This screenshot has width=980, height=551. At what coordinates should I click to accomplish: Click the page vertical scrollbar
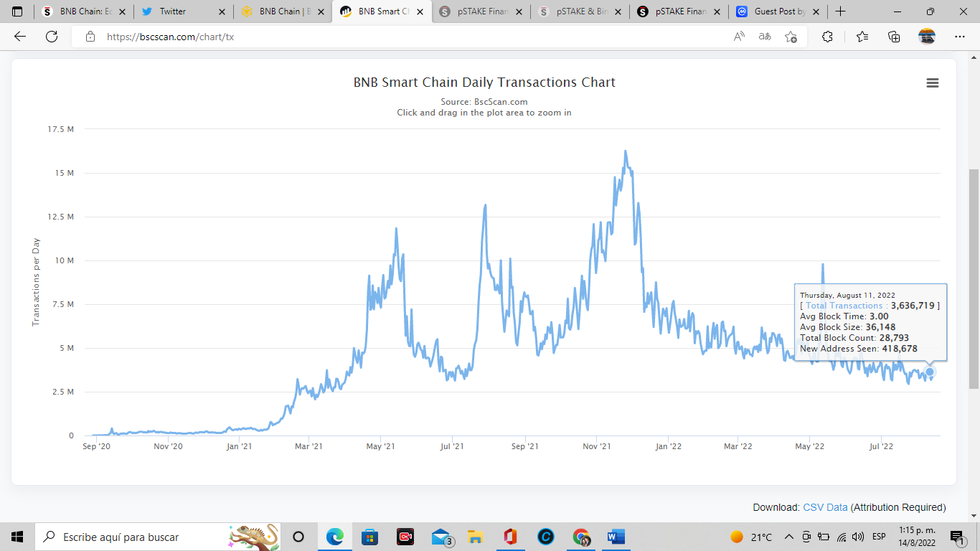974,279
